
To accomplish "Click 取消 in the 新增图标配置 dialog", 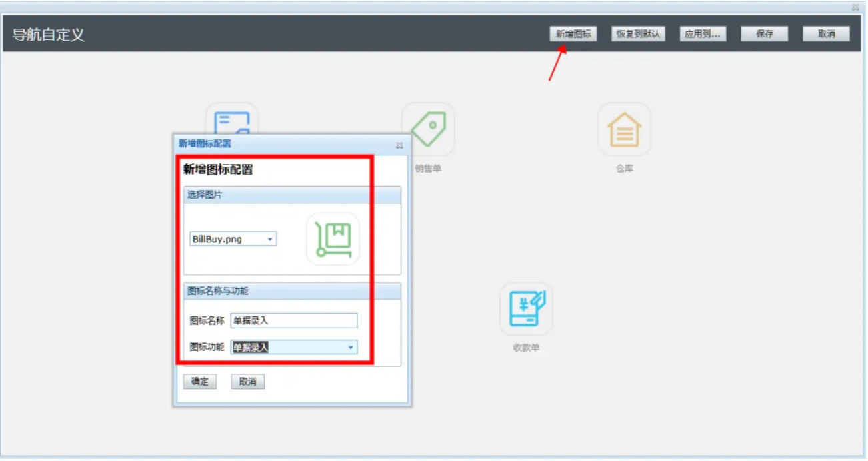I will click(248, 382).
